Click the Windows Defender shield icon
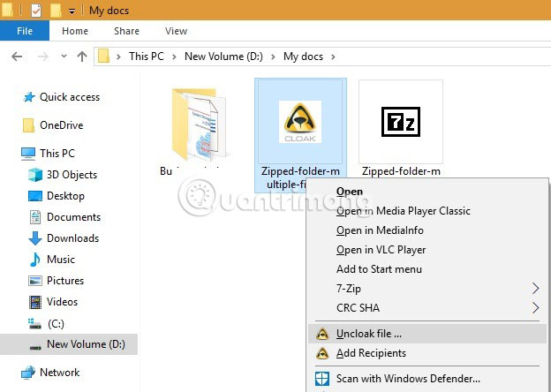This screenshot has height=392, width=551. pos(322,379)
